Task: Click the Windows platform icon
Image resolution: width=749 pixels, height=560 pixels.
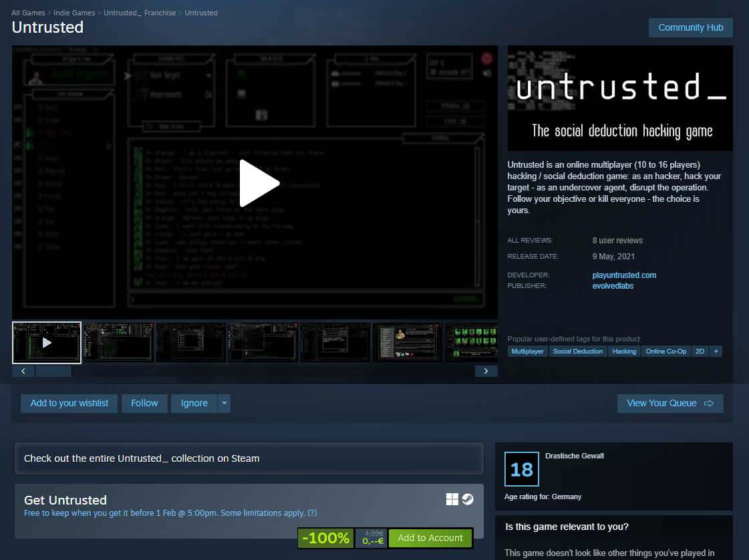Action: pyautogui.click(x=452, y=499)
